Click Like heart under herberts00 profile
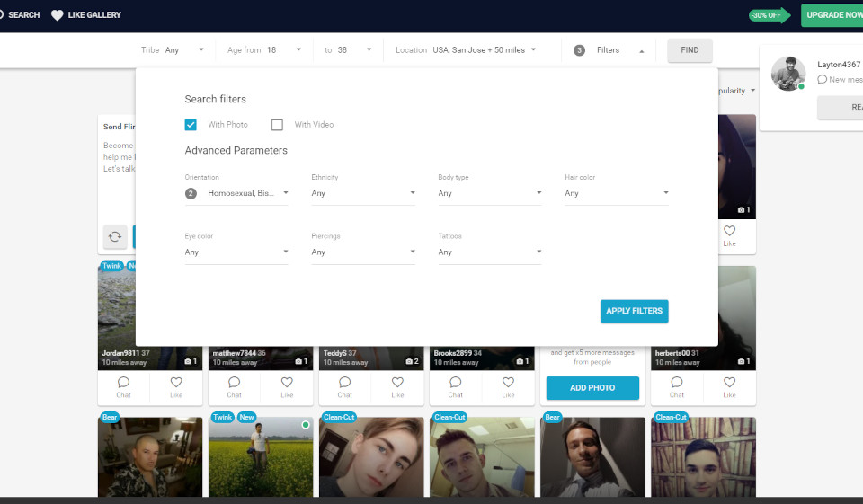863x504 pixels. point(729,386)
